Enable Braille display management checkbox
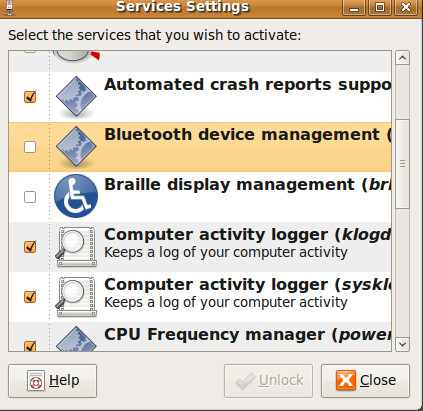Image resolution: width=423 pixels, height=411 pixels. pos(30,197)
